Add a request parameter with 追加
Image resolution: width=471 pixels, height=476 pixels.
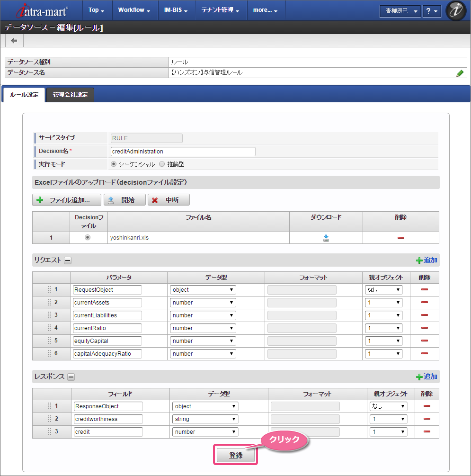pos(427,260)
